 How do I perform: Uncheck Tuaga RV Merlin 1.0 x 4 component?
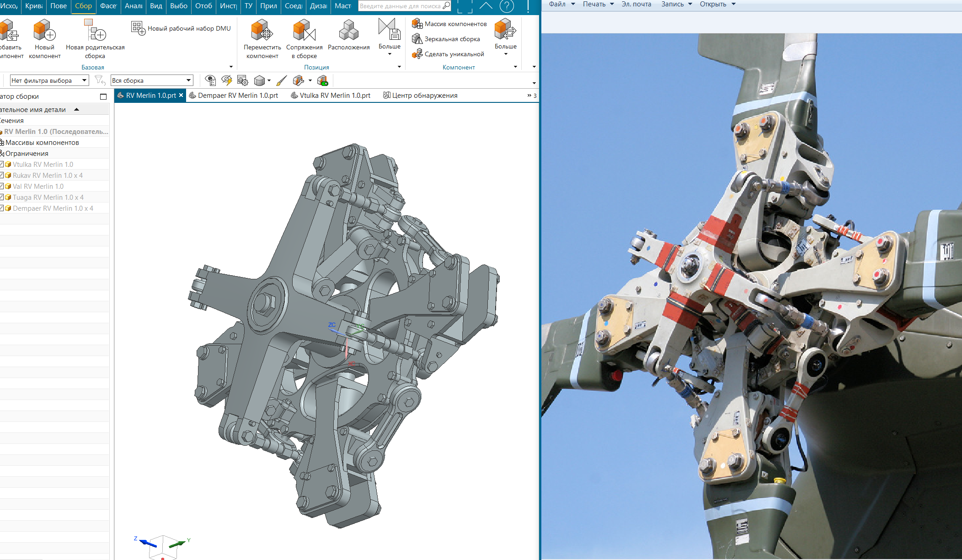tap(1, 197)
